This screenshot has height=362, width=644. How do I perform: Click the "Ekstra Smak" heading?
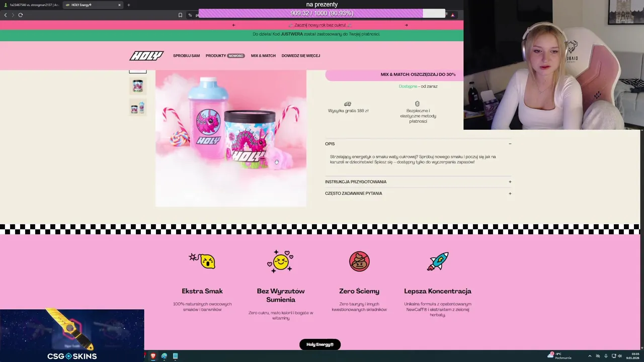click(x=202, y=291)
